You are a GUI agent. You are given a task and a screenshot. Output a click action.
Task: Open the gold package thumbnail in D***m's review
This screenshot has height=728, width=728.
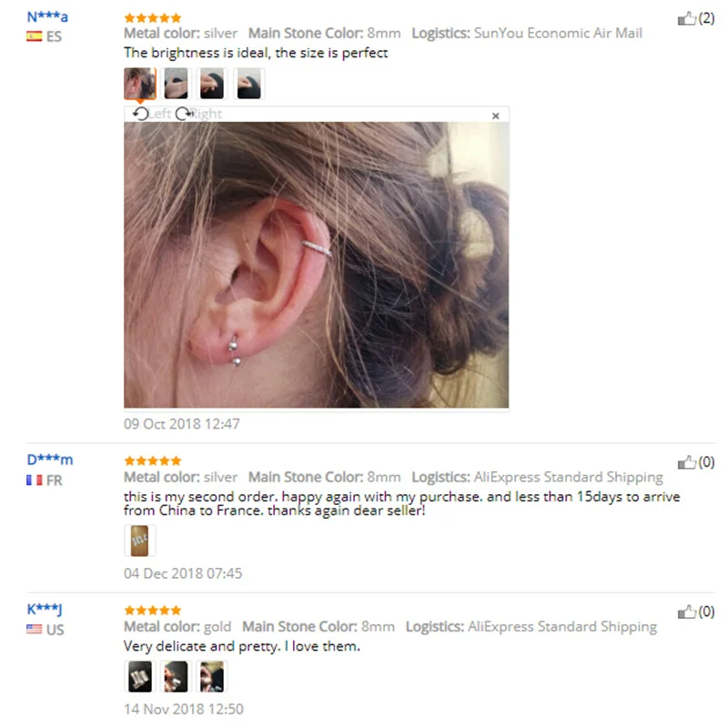[140, 541]
